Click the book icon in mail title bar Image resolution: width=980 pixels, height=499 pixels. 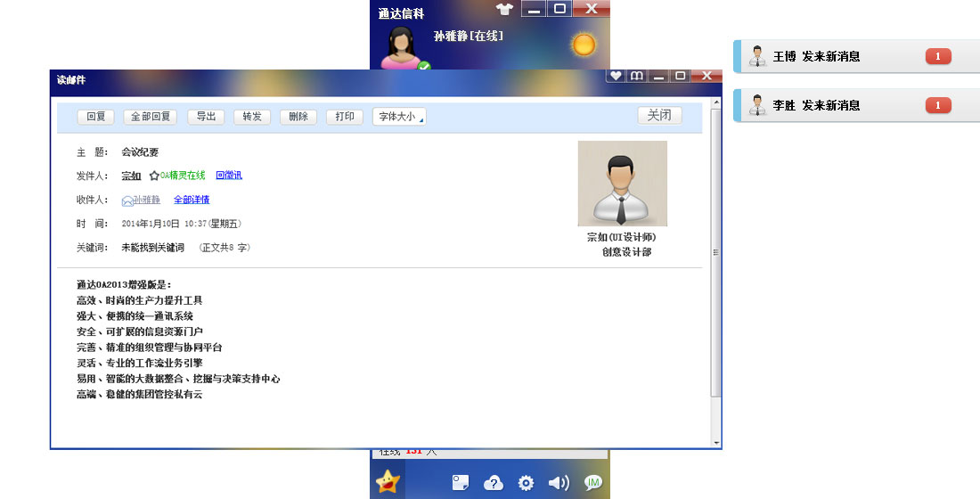coord(636,77)
